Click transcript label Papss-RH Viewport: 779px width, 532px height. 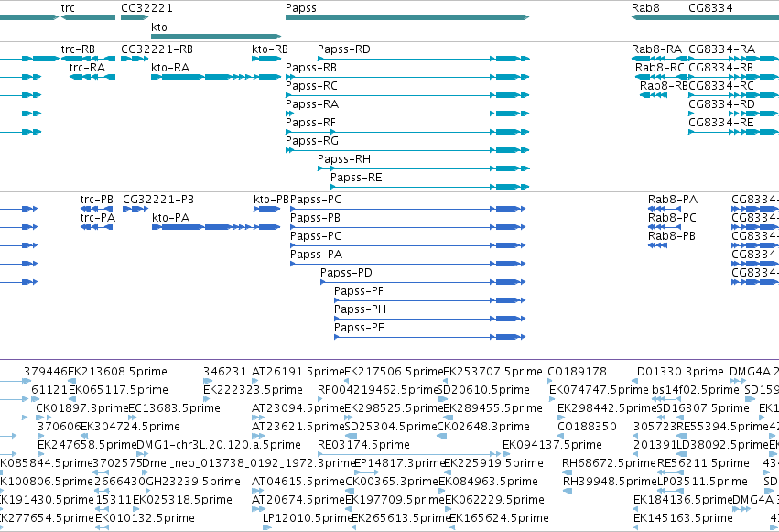344,159
